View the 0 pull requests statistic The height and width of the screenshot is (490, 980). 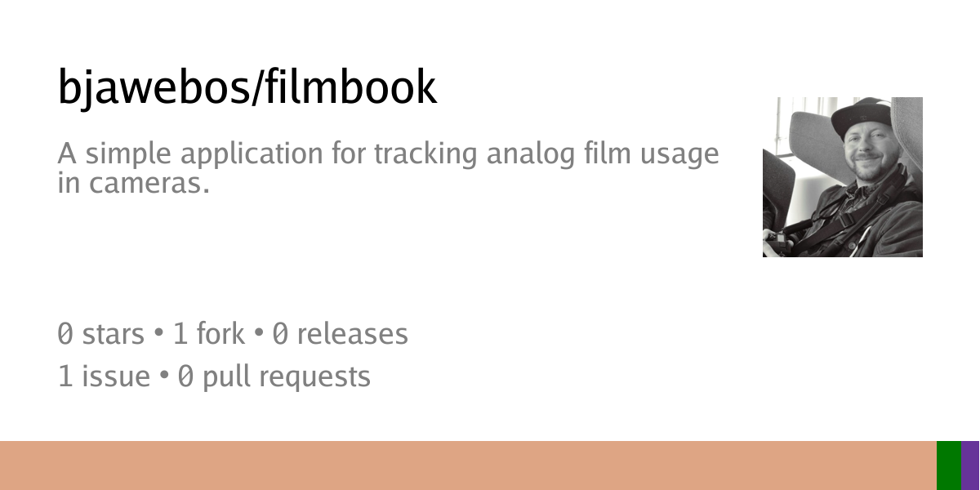point(274,378)
